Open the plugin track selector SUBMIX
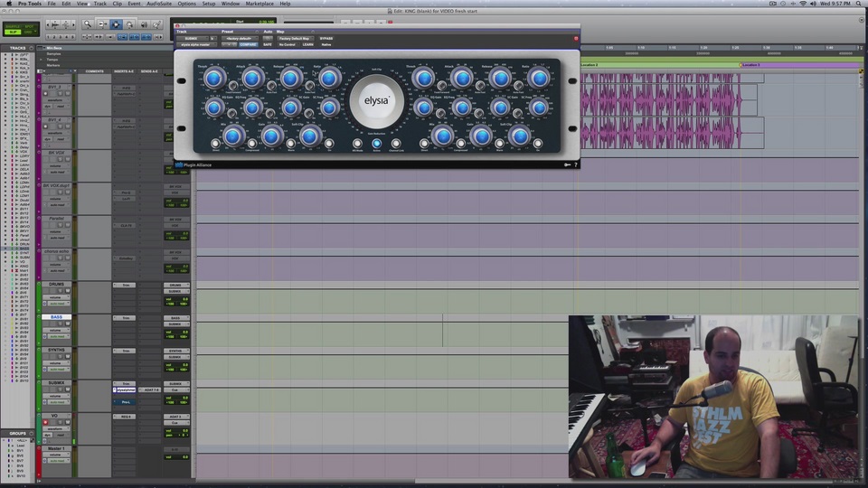The height and width of the screenshot is (488, 868). click(x=192, y=38)
